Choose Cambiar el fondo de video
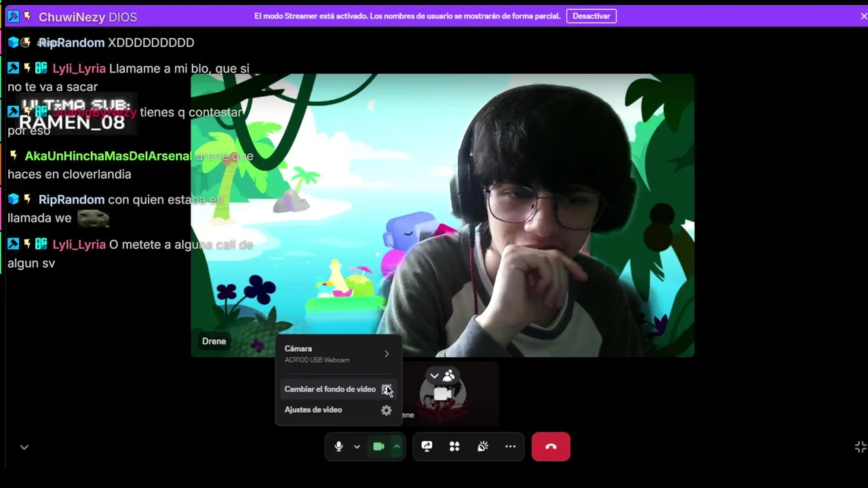The width and height of the screenshot is (868, 488). point(337,389)
